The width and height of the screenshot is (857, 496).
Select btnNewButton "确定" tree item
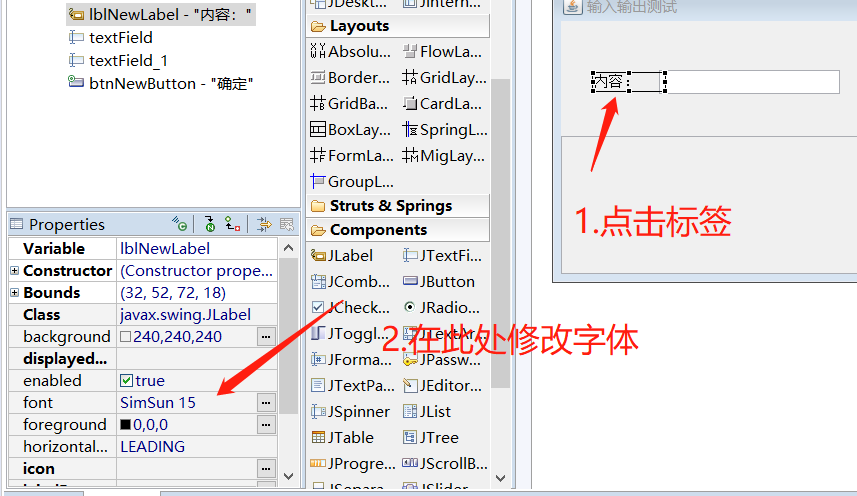click(161, 84)
